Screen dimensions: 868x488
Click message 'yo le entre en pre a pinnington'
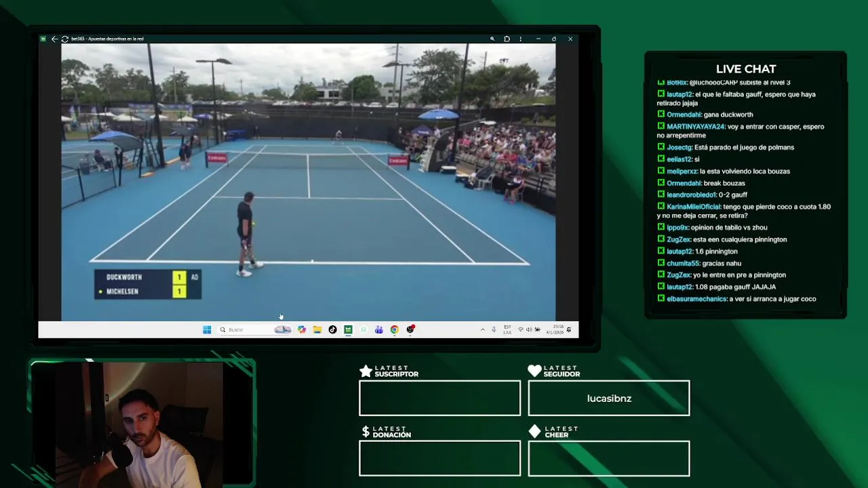tap(739, 275)
